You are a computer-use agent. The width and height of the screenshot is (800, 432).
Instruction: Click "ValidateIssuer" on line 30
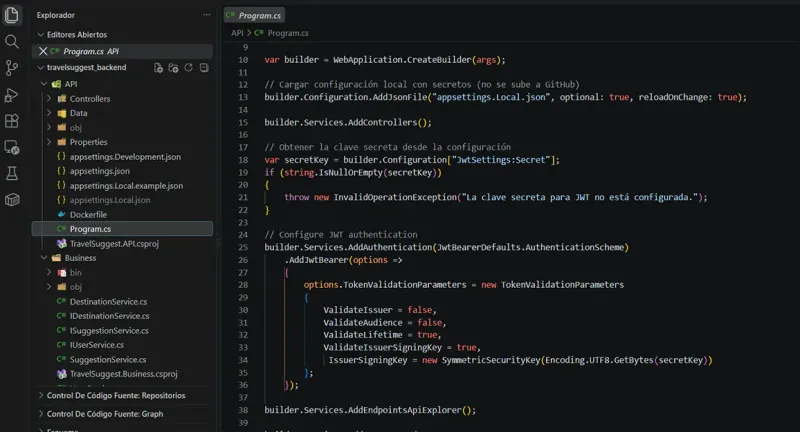click(x=358, y=310)
